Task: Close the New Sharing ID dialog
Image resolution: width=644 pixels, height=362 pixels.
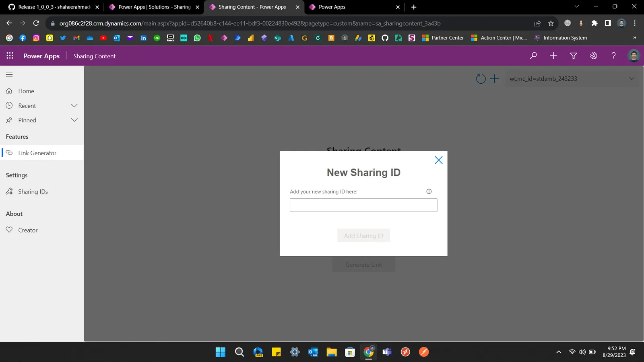Action: point(439,160)
